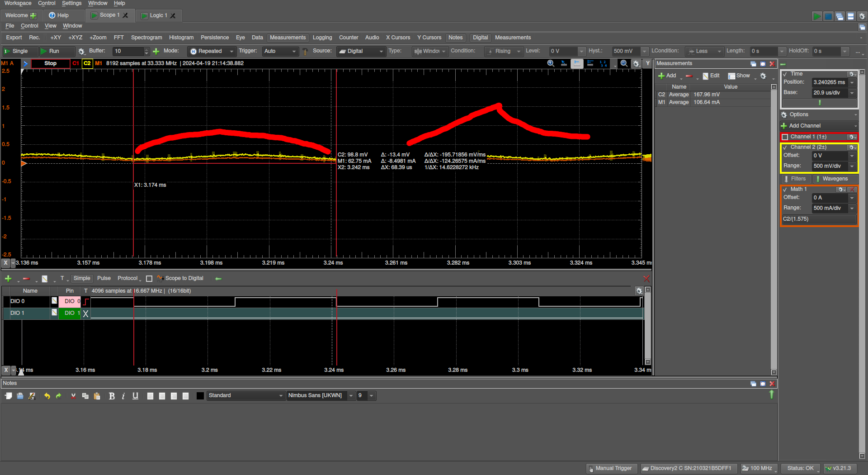Toggle Digital view button
The height and width of the screenshot is (475, 868).
tap(480, 38)
